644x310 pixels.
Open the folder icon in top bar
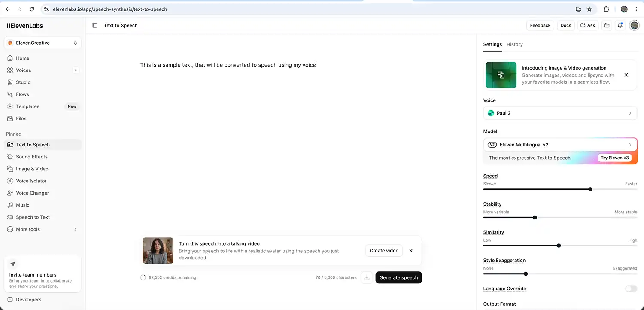pyautogui.click(x=607, y=25)
